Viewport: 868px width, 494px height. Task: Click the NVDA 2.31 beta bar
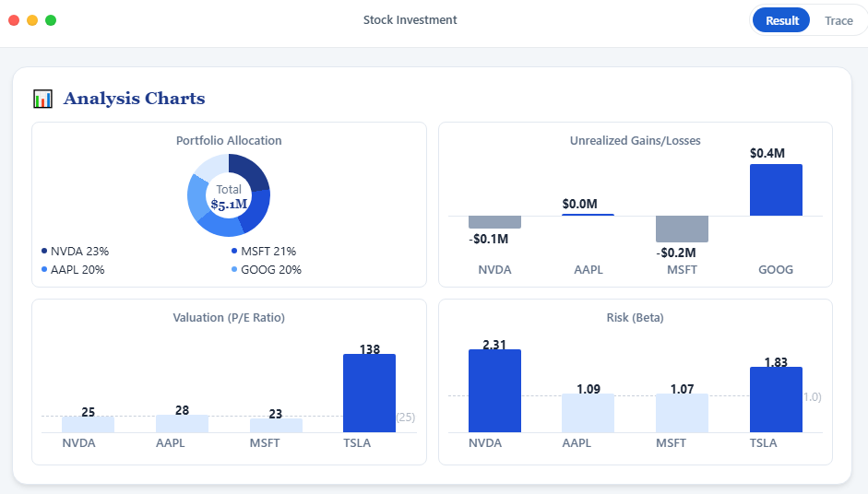click(494, 391)
